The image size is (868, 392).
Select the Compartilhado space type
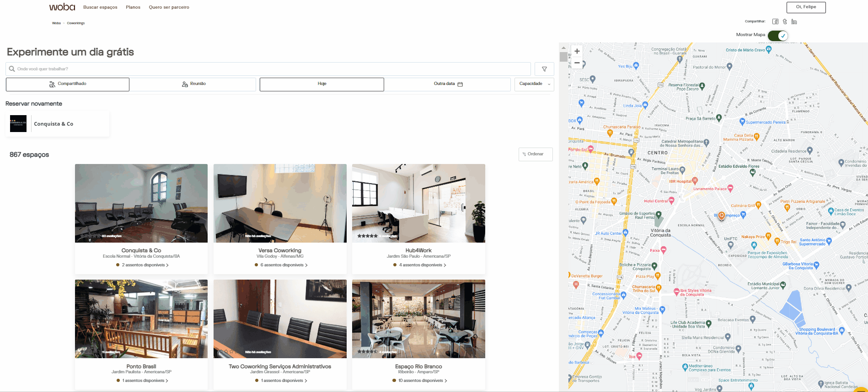coord(68,84)
